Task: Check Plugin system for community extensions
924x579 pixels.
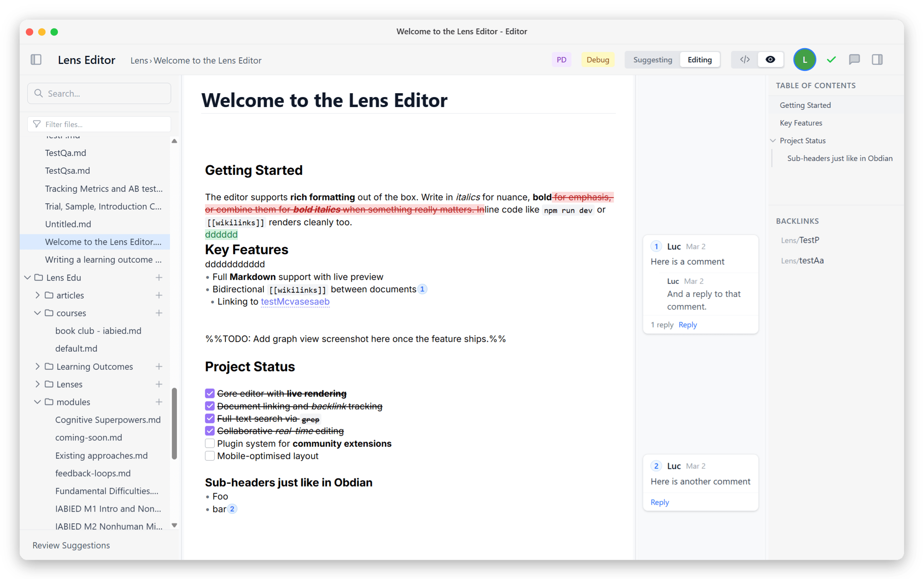Action: [210, 444]
